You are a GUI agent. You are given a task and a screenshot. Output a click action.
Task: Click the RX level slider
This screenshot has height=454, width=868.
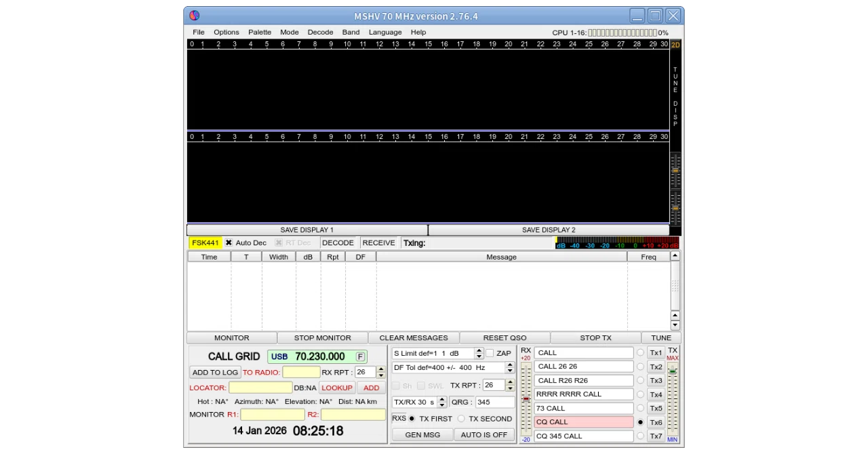526,399
